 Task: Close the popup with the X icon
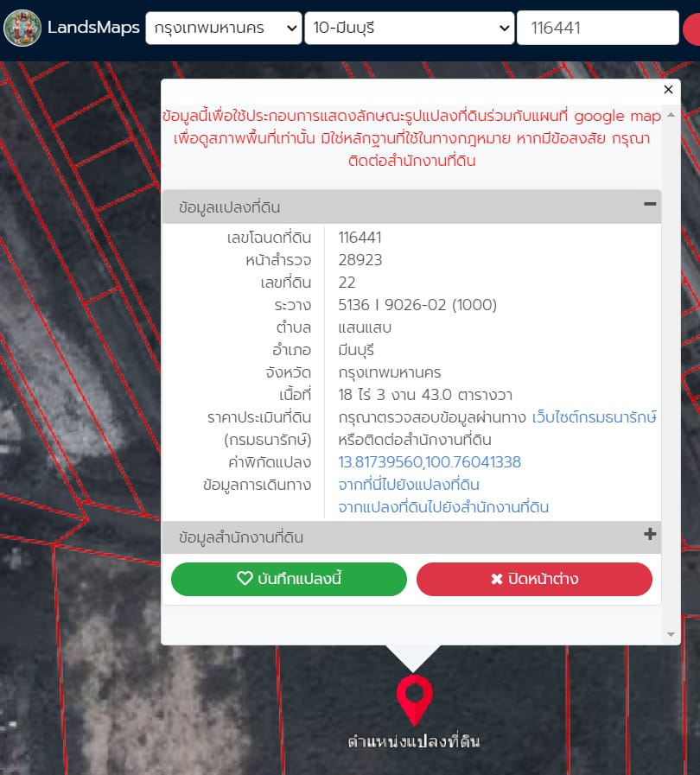coord(668,90)
